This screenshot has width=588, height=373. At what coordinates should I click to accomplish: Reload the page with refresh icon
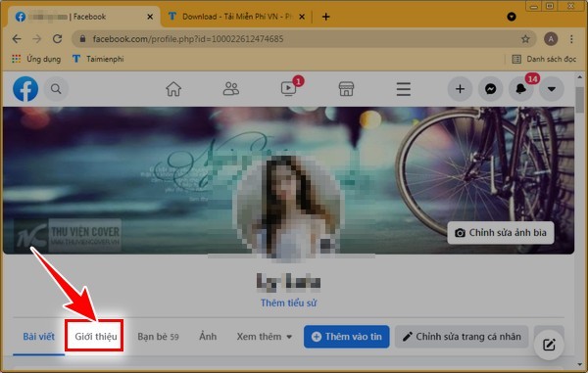tap(57, 39)
